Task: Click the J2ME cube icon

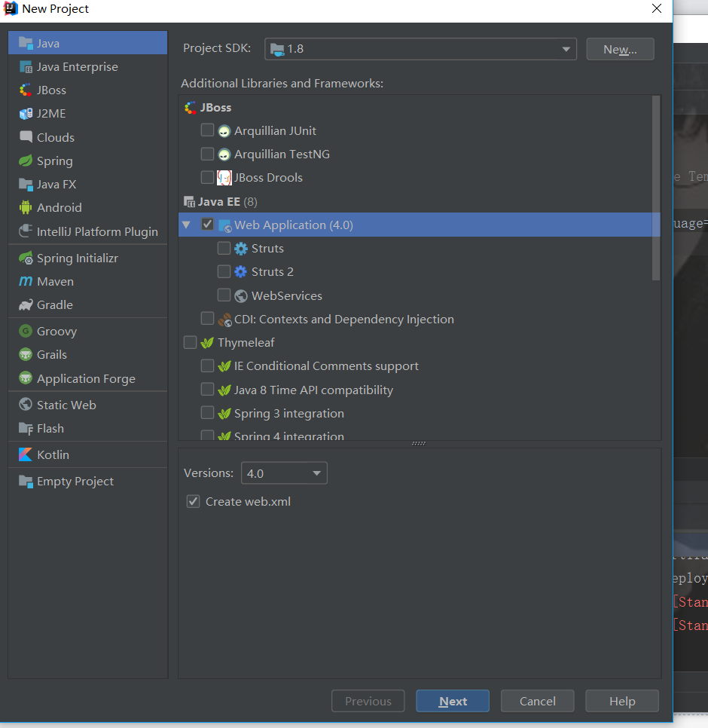Action: pyautogui.click(x=26, y=114)
